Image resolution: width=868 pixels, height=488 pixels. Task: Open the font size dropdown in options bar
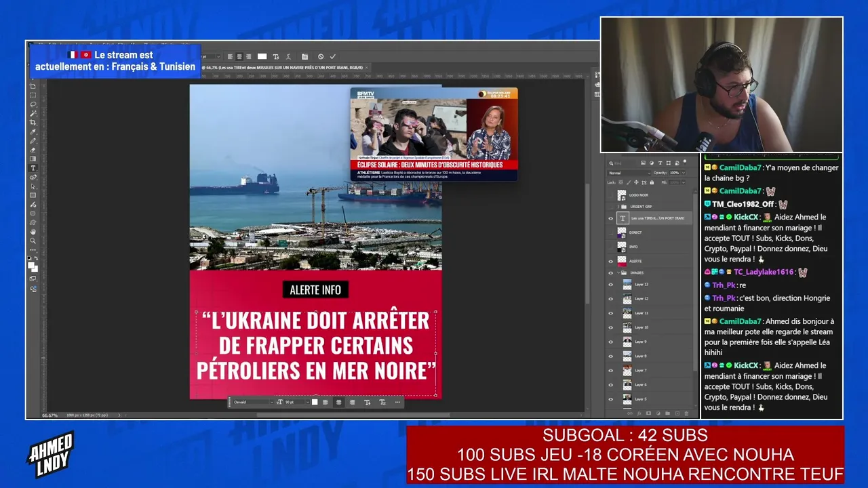pos(220,56)
